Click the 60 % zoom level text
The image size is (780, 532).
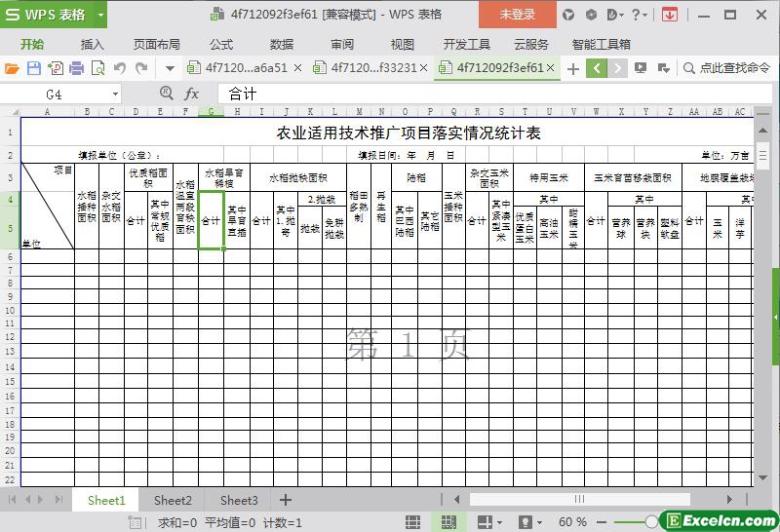572,522
